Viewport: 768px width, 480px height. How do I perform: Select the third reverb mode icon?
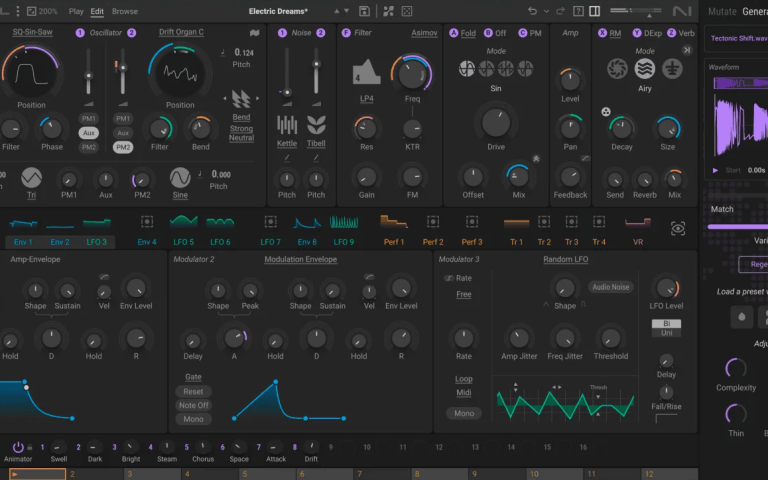[672, 69]
